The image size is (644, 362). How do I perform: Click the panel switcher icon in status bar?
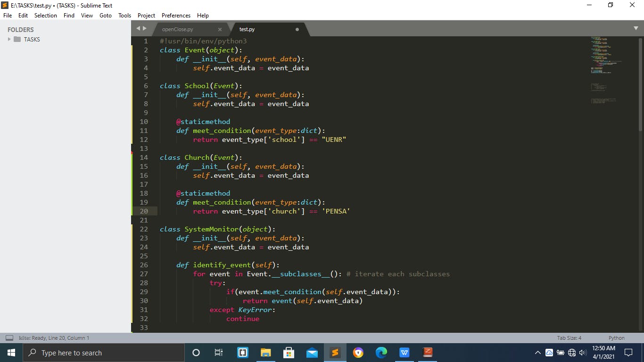click(x=9, y=338)
